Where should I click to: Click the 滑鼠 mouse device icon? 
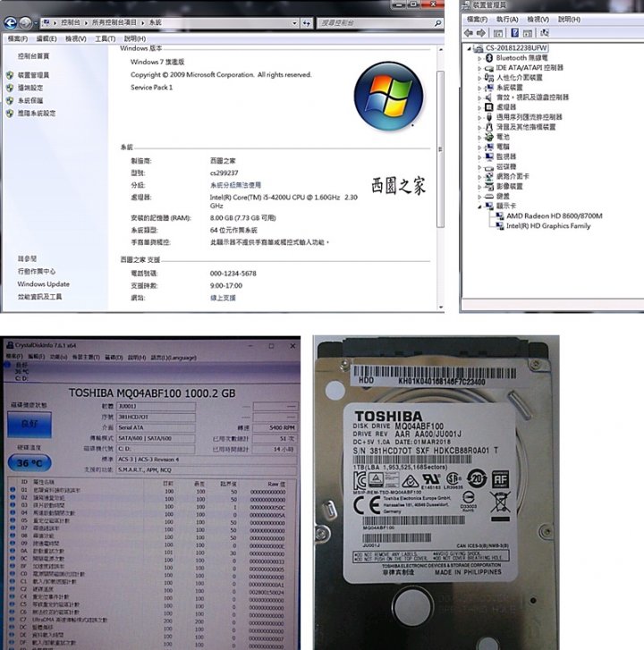[489, 127]
